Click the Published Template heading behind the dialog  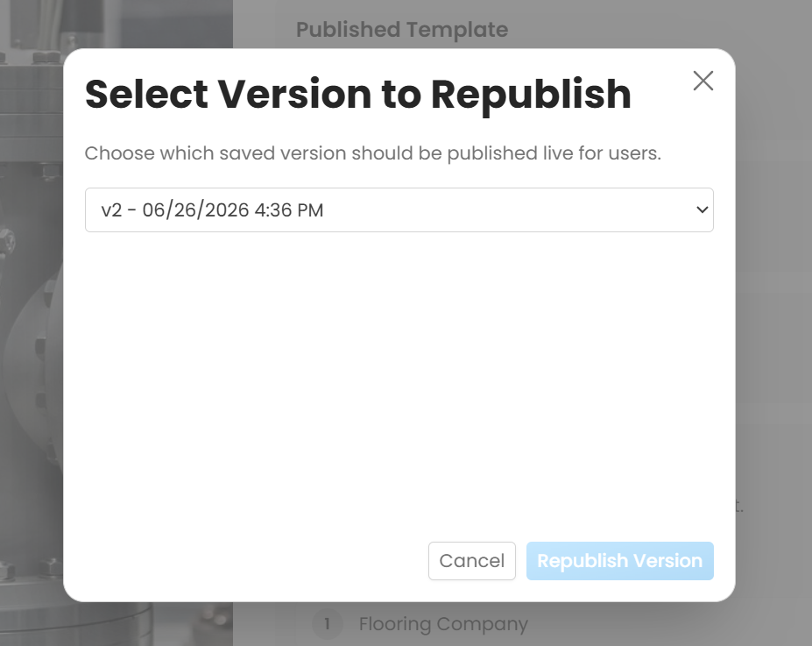pyautogui.click(x=402, y=30)
